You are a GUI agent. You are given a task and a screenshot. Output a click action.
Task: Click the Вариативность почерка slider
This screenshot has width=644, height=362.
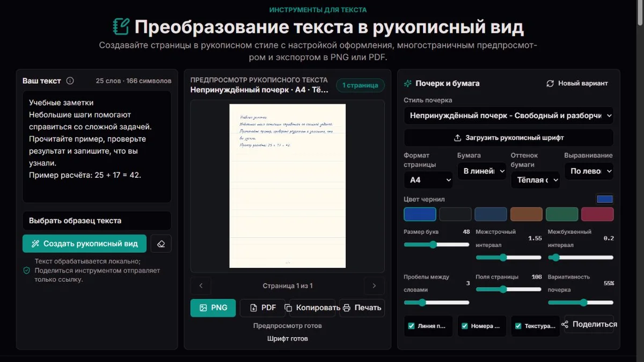pos(580,302)
